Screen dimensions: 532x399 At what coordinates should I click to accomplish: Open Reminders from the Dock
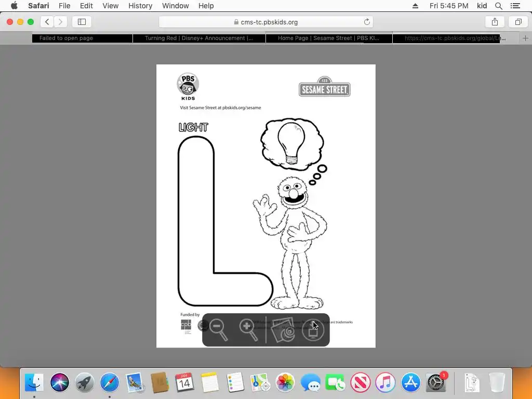[x=235, y=382]
